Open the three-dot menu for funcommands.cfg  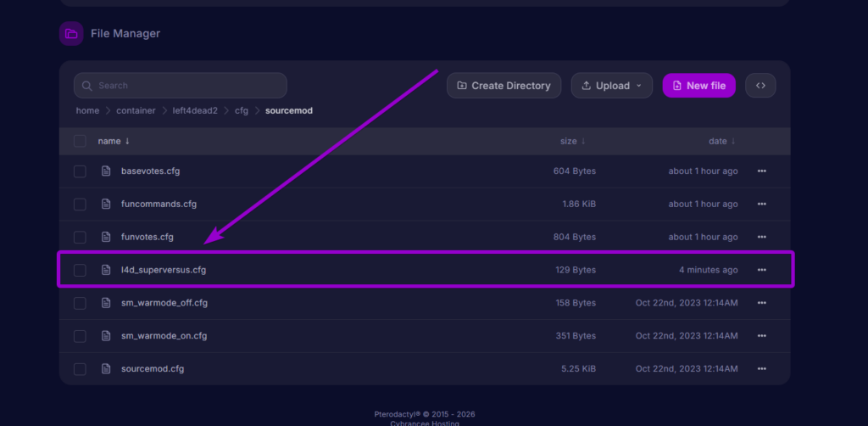pos(761,205)
